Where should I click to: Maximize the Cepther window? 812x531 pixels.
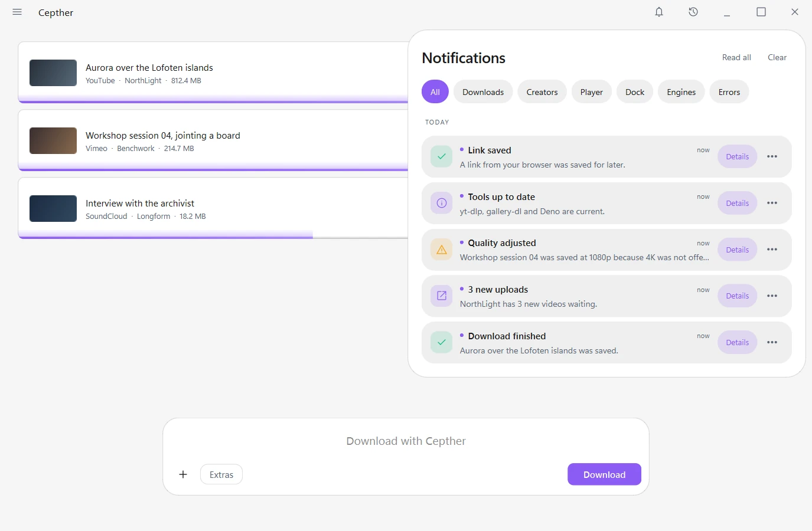pyautogui.click(x=761, y=12)
